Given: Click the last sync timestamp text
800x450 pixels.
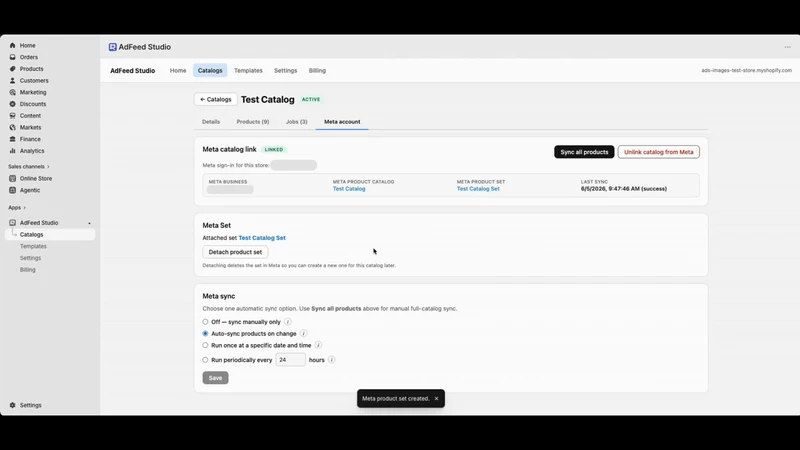Looking at the screenshot, I should click(623, 189).
